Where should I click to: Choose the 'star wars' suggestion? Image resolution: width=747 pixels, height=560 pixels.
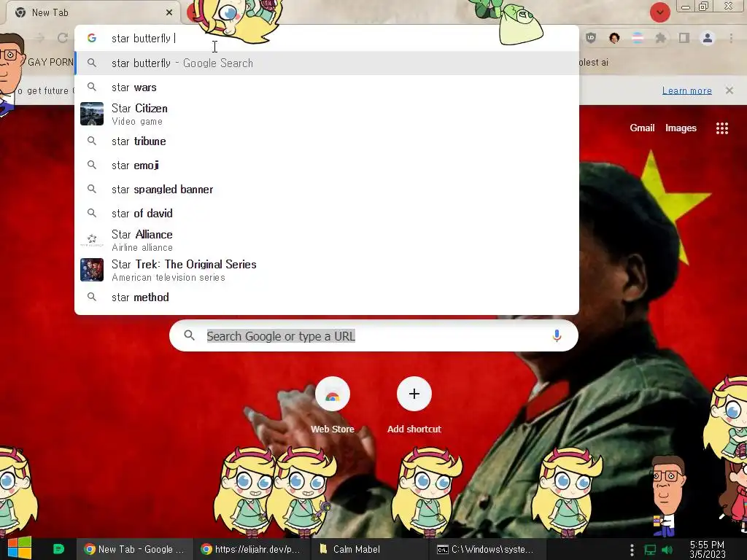(x=327, y=87)
